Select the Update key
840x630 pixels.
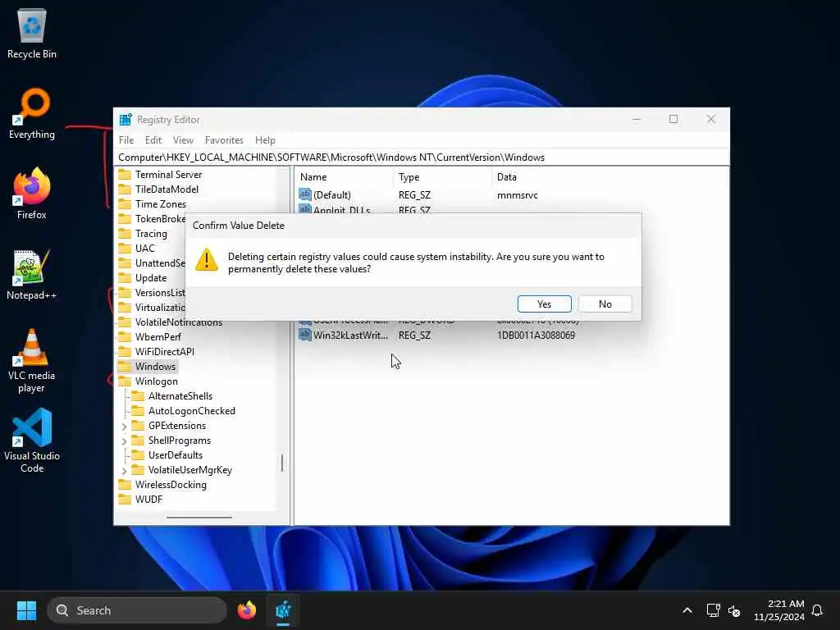[x=151, y=278]
